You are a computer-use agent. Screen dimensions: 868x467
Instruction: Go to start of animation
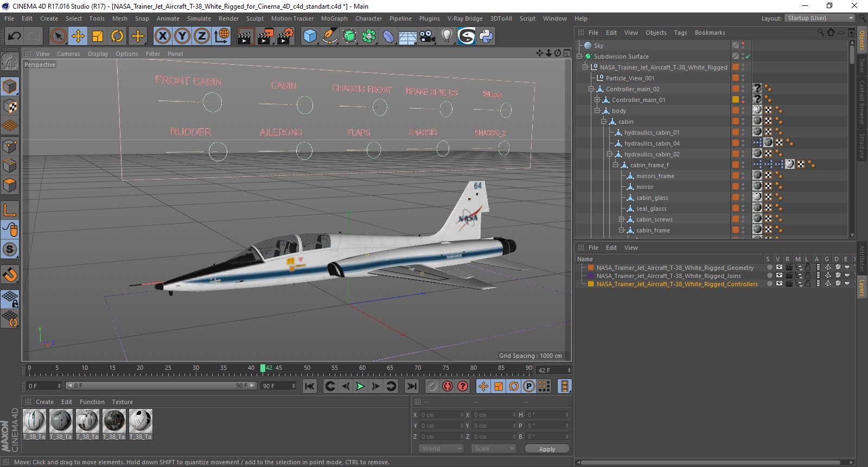[x=309, y=386]
